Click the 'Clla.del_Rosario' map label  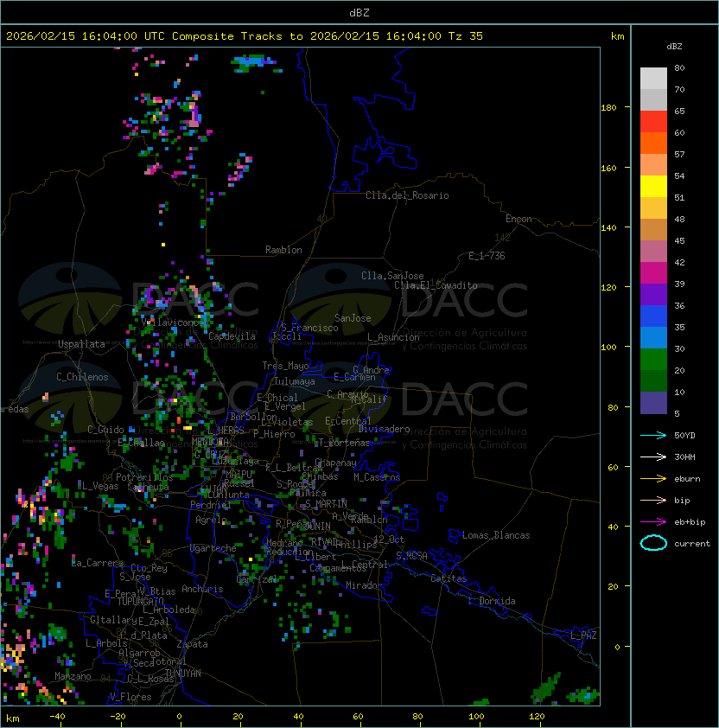tap(407, 195)
